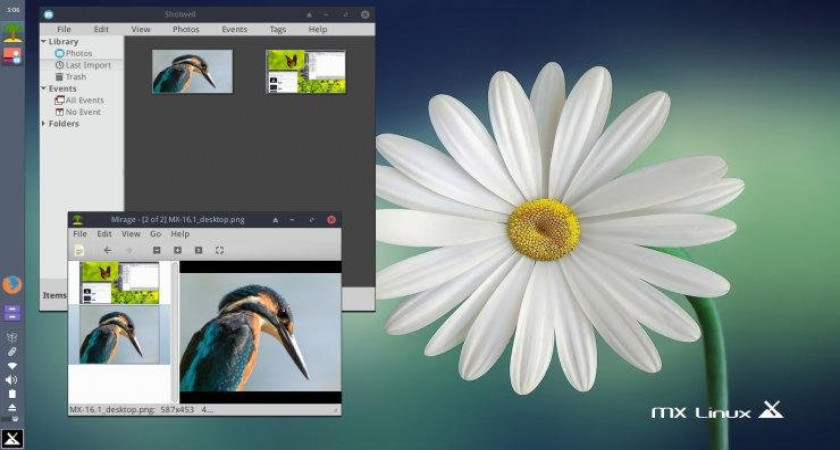Select Trash in Shotwell library

tap(75, 77)
